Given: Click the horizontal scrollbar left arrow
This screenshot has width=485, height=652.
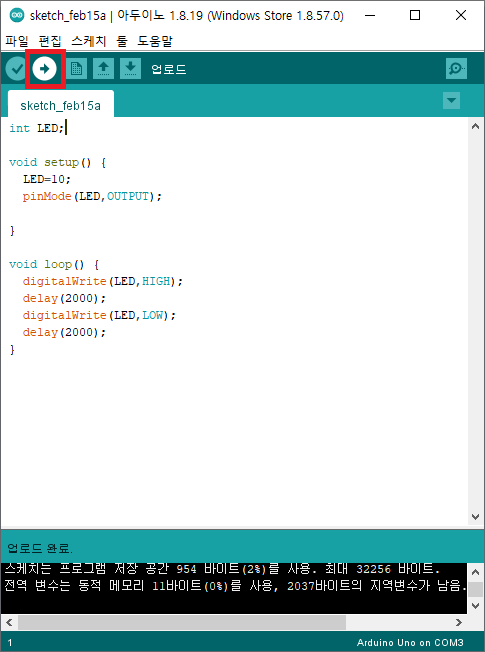Looking at the screenshot, I should coord(9,622).
